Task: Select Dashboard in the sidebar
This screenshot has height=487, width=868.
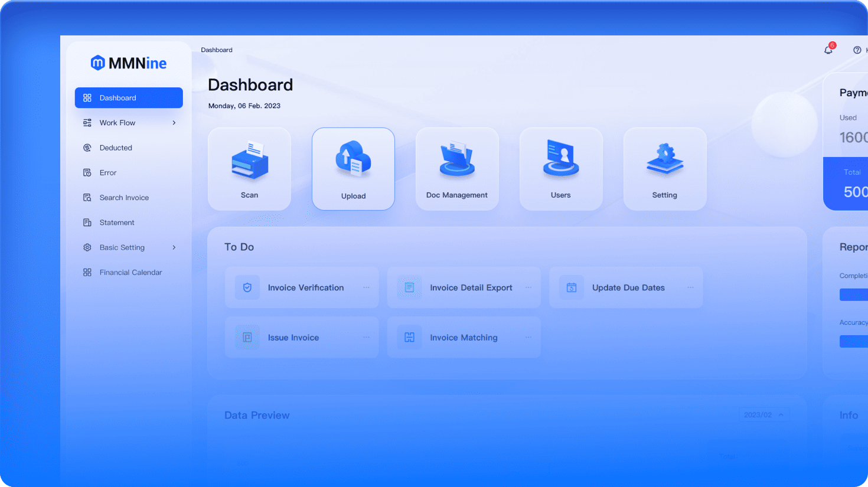Action: click(x=129, y=98)
